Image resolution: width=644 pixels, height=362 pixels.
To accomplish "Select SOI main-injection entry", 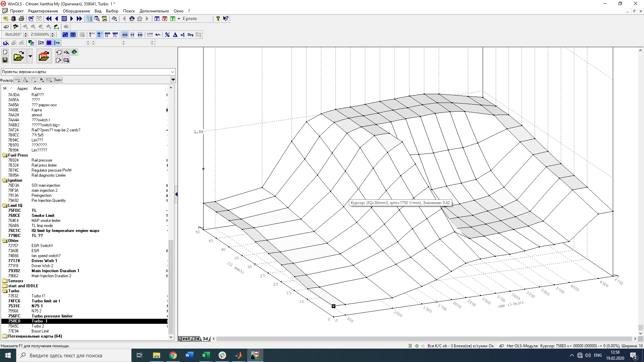I will tap(46, 185).
